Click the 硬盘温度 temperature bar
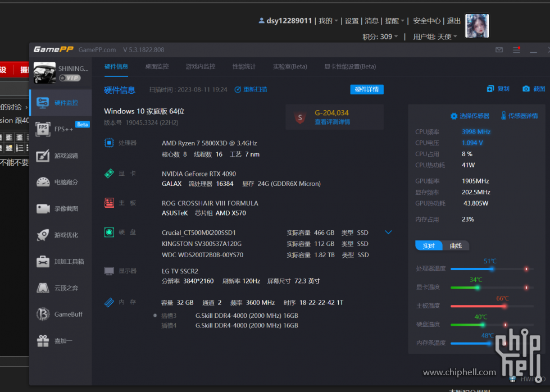 point(492,325)
